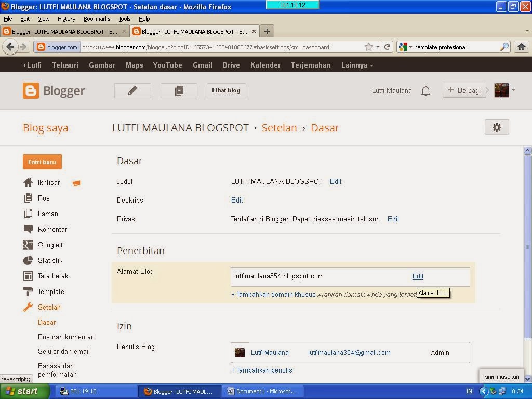The width and height of the screenshot is (532, 399).
Task: Click the Setelan wrench icon
Action: [29, 307]
